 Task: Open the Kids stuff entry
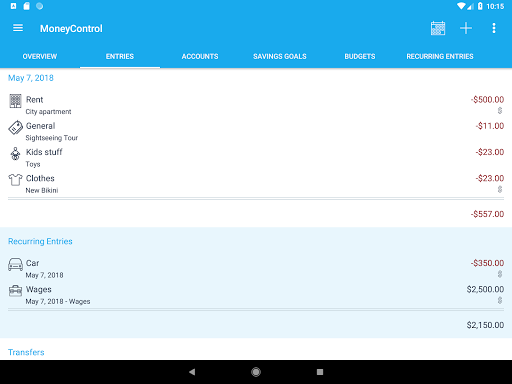(256, 158)
